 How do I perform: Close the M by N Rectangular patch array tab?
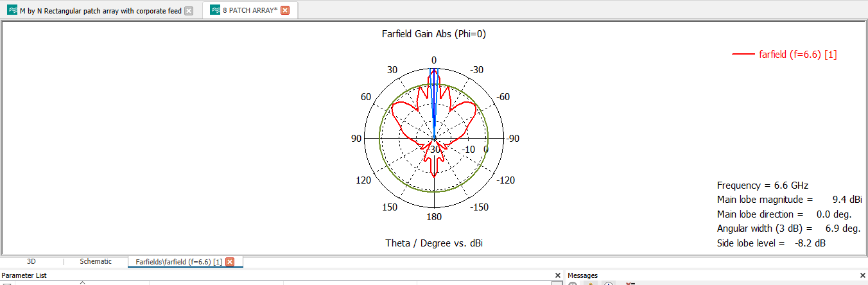point(188,11)
